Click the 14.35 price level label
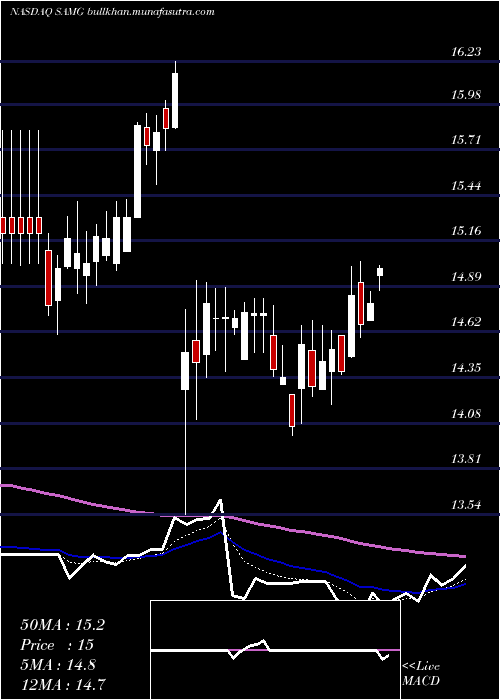 tap(466, 368)
